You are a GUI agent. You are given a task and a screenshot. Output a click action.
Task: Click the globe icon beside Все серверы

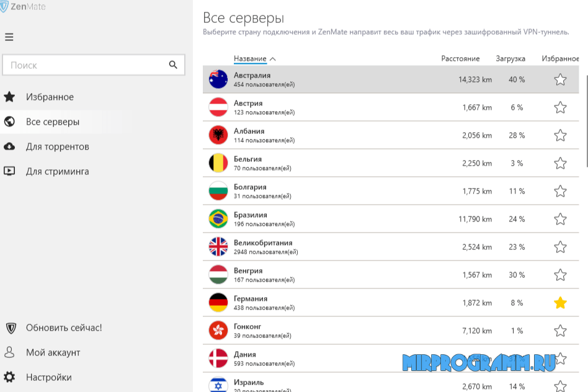9,122
